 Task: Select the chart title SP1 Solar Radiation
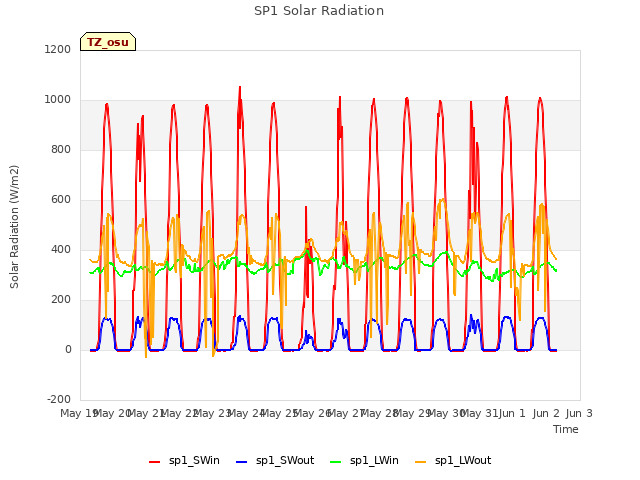point(319,11)
